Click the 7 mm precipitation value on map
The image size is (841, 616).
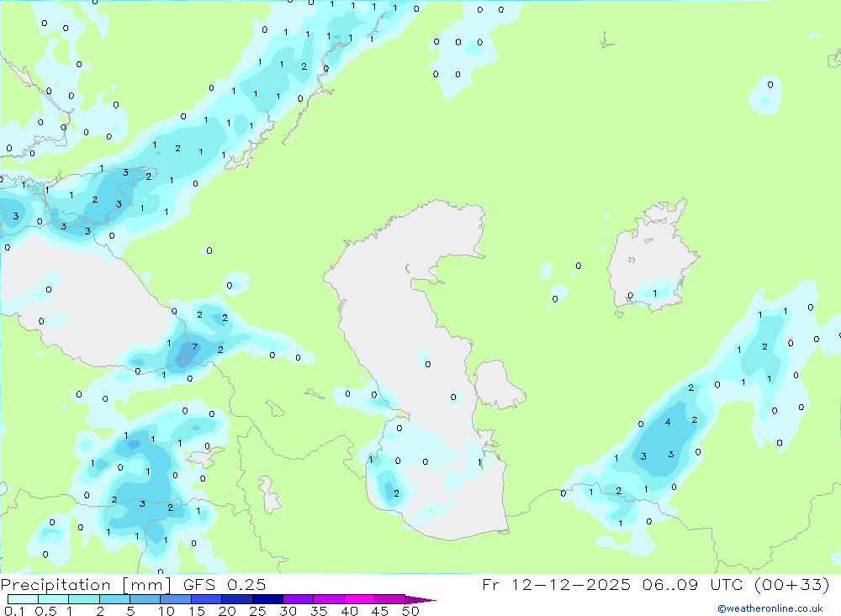[195, 347]
